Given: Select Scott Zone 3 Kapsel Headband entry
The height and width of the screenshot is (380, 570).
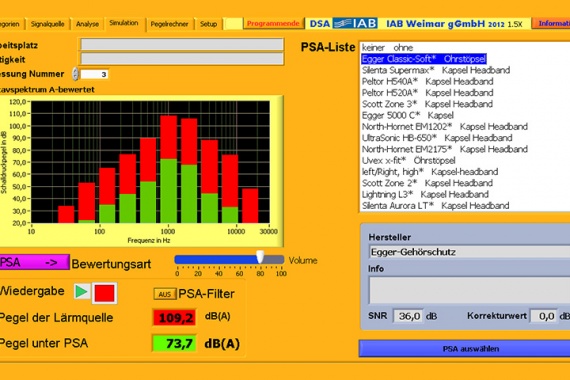Looking at the screenshot, I should pyautogui.click(x=465, y=104).
